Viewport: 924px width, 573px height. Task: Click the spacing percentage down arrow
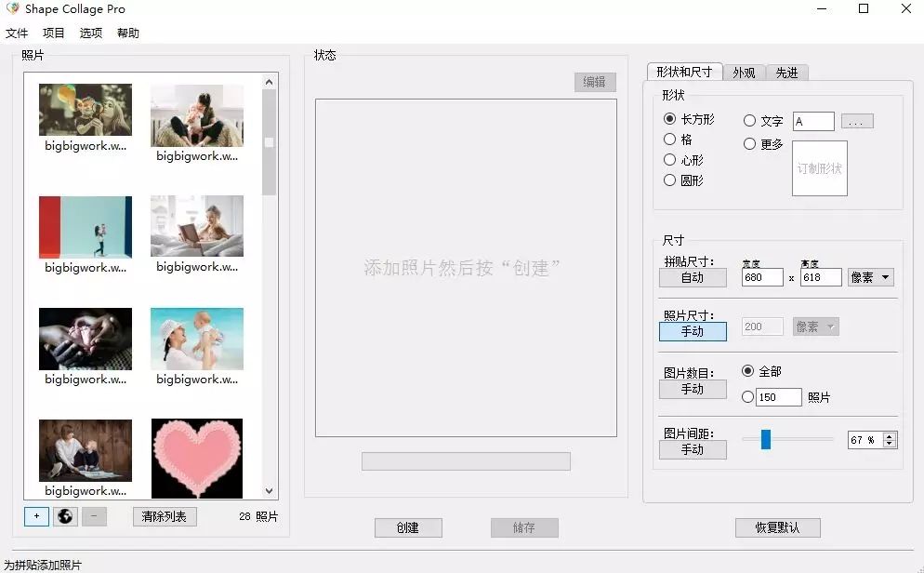click(x=890, y=444)
